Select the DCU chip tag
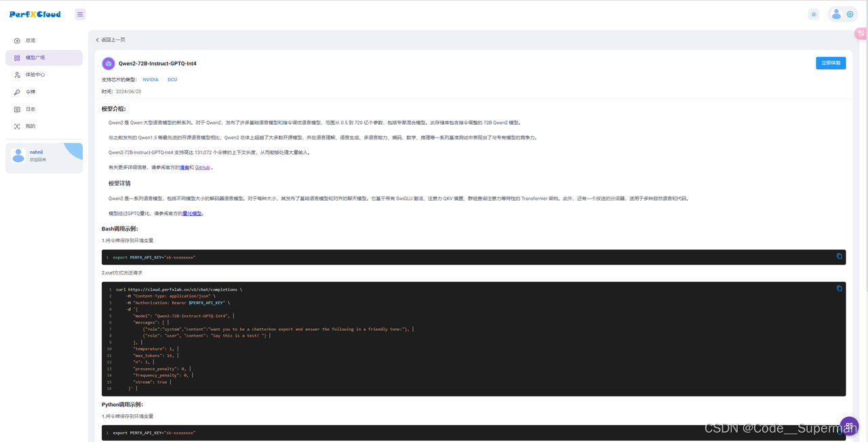868x442 pixels. click(x=172, y=79)
